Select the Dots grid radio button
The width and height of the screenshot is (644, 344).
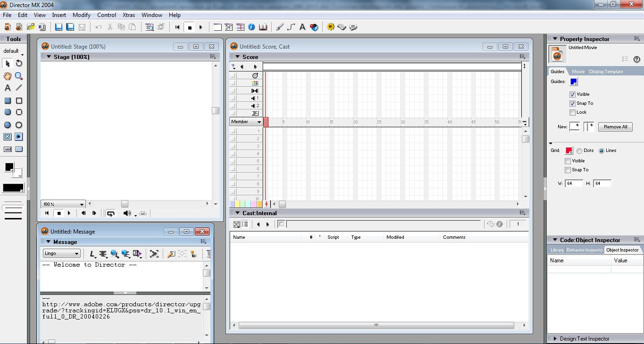pos(579,151)
